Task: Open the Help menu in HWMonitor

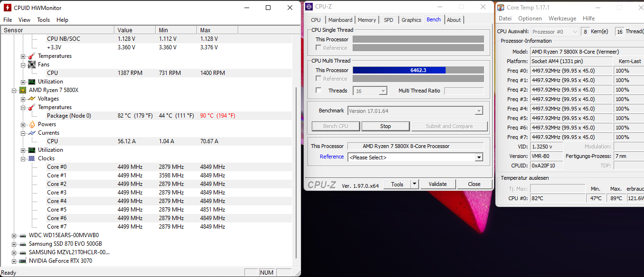Action: [62, 20]
